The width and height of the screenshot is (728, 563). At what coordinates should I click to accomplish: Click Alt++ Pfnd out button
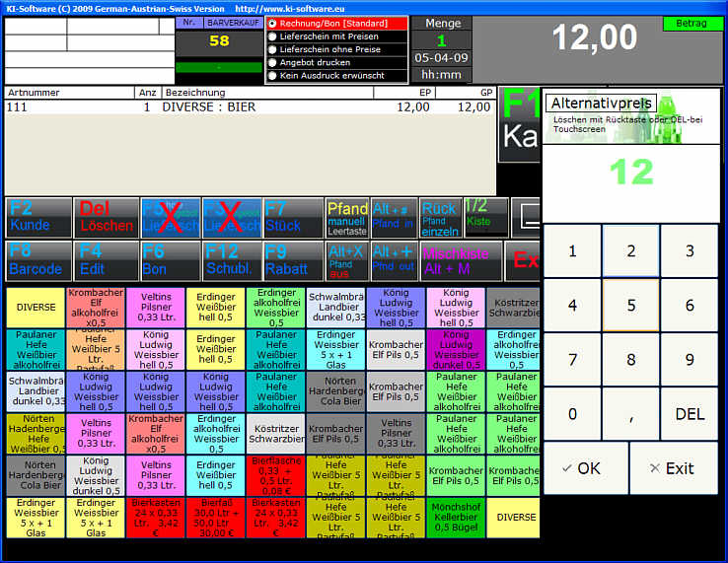(394, 261)
